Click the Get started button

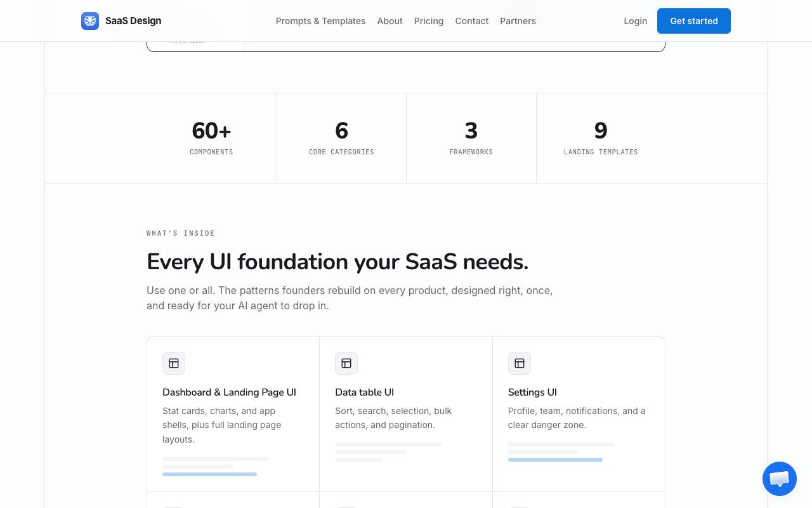tap(694, 21)
